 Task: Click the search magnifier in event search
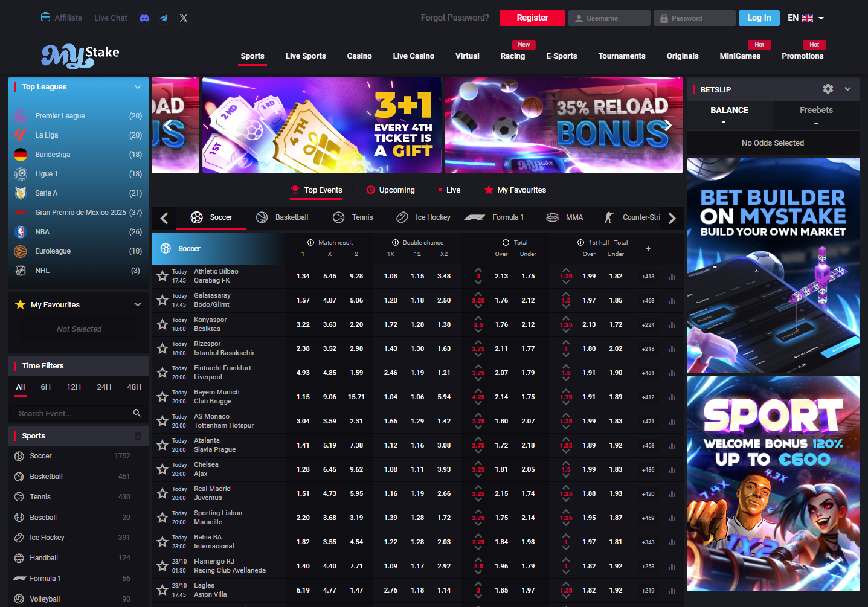click(137, 413)
